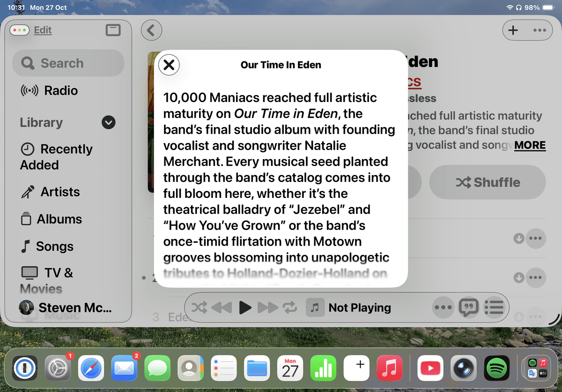Download the second track with arrow icon

[519, 278]
